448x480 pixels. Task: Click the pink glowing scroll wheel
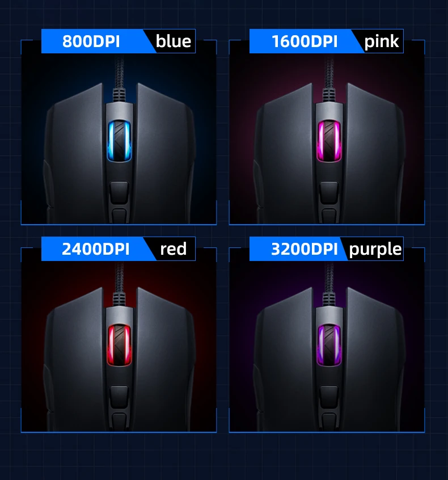click(x=329, y=141)
